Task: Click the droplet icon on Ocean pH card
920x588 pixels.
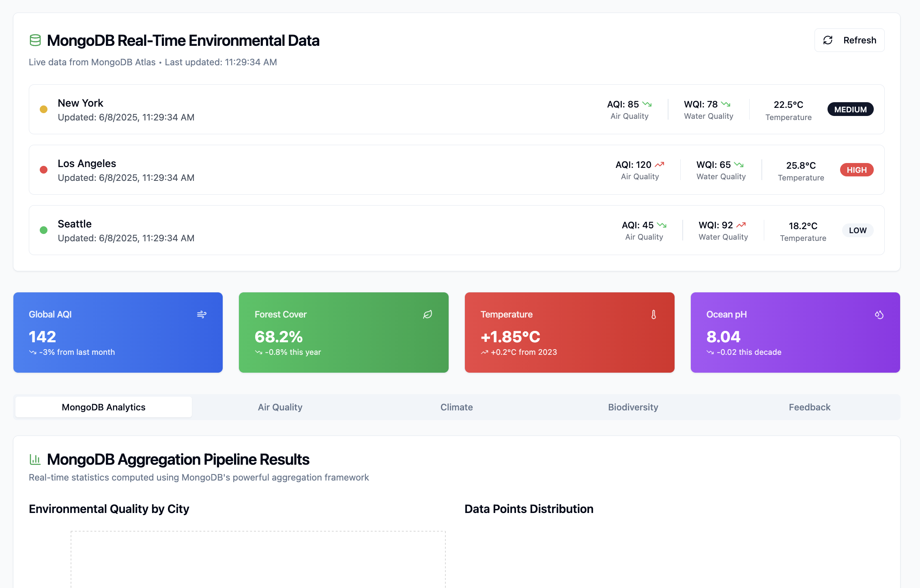Action: click(879, 315)
